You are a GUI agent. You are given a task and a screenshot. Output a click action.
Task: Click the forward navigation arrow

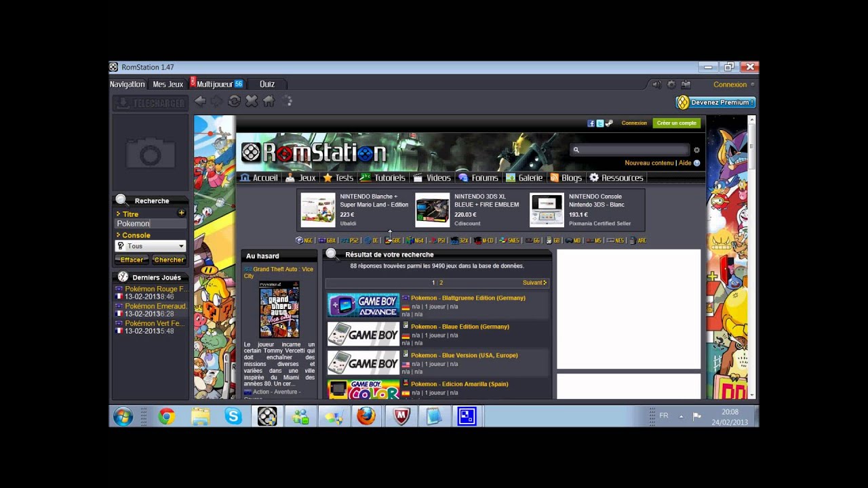pyautogui.click(x=217, y=101)
